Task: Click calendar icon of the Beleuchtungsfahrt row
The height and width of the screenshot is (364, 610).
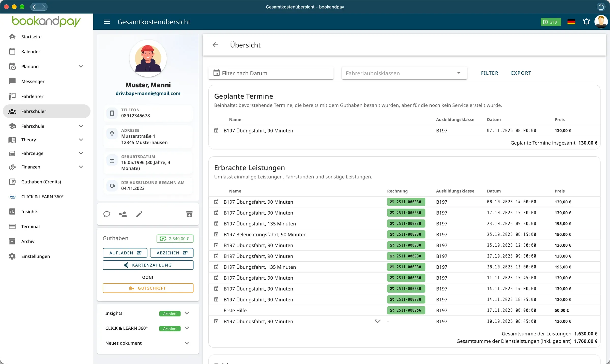Action: point(216,234)
